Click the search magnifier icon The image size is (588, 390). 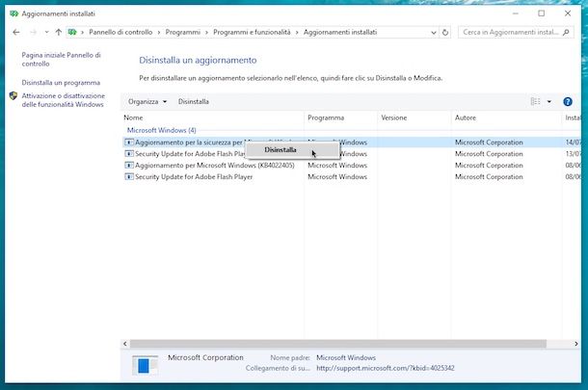[566, 32]
